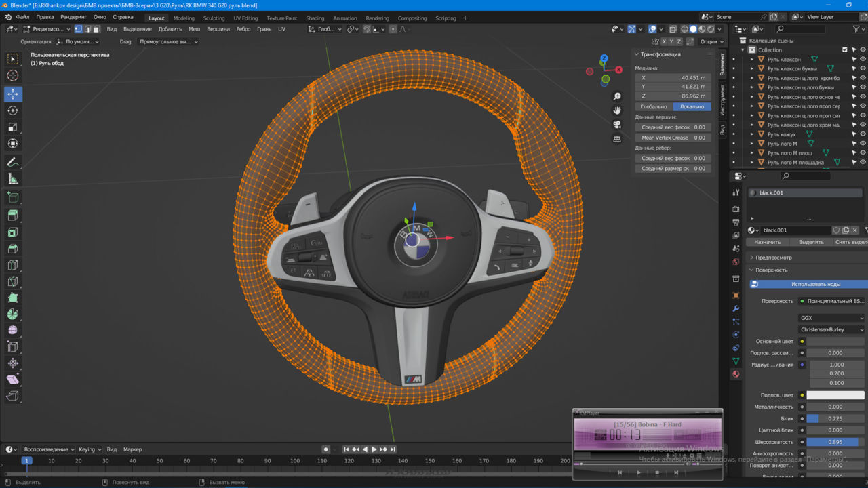
Task: Click the Подпов. цвет white color swatch
Action: click(835, 395)
